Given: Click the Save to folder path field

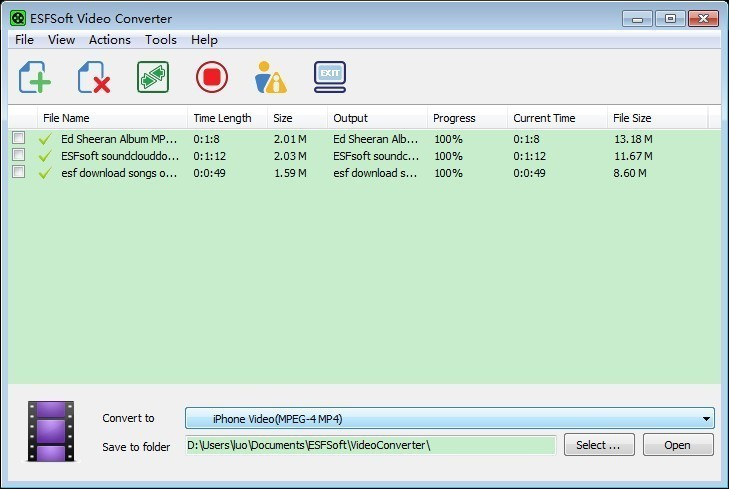Looking at the screenshot, I should (371, 445).
